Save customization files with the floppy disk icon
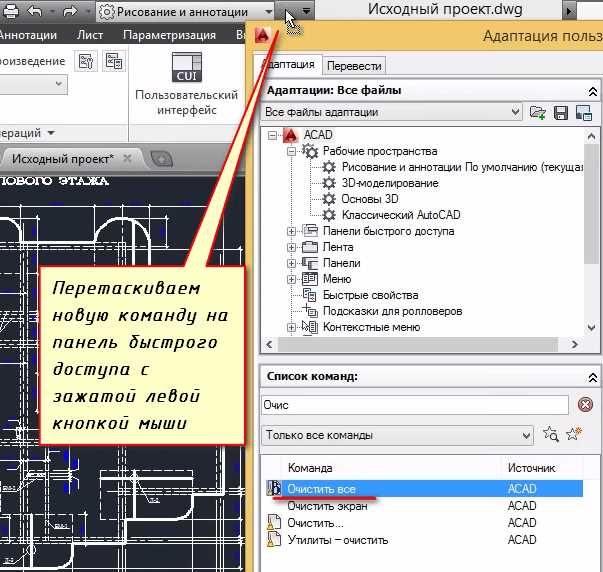 point(561,113)
